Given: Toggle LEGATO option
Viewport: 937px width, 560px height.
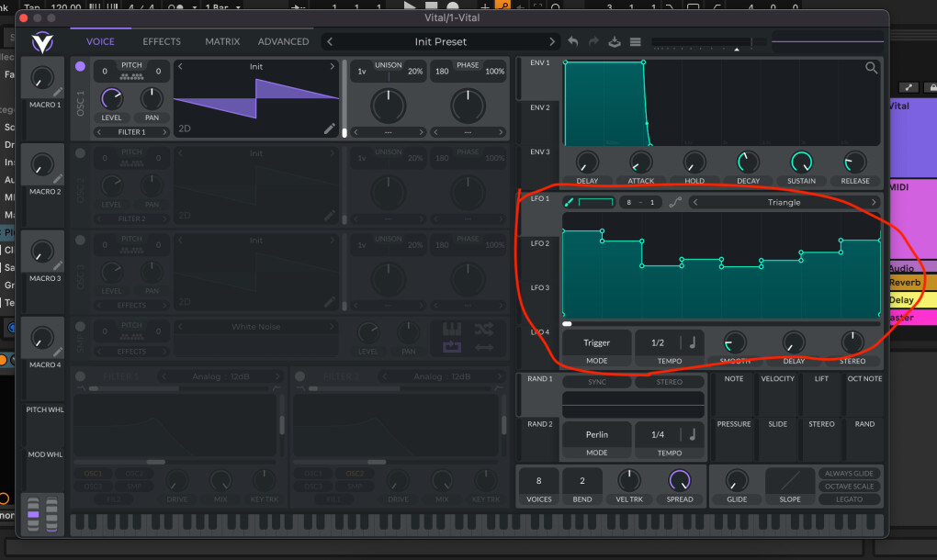Looking at the screenshot, I should pyautogui.click(x=849, y=499).
